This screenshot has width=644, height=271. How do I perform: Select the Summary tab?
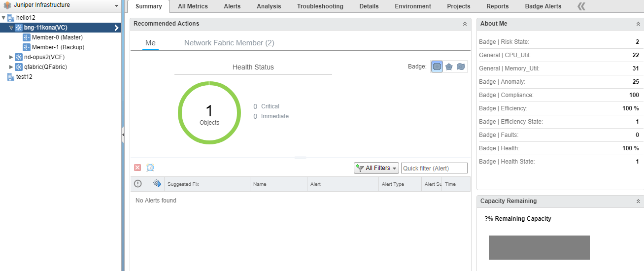coord(149,6)
